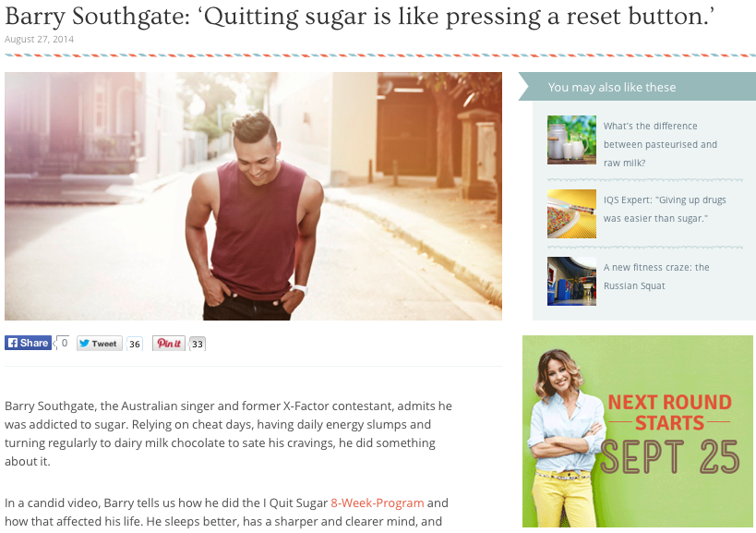Click the article headline about quitting sugar
This screenshot has height=533, width=756.
tap(360, 17)
